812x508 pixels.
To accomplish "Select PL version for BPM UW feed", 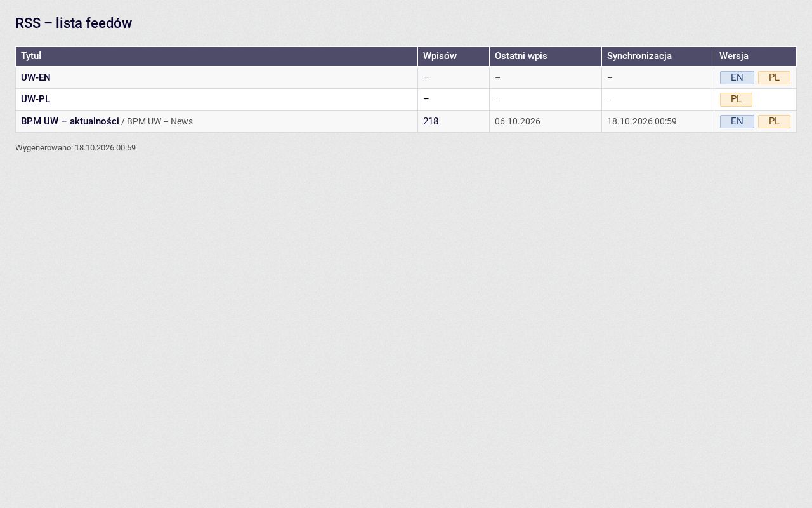I will point(774,121).
